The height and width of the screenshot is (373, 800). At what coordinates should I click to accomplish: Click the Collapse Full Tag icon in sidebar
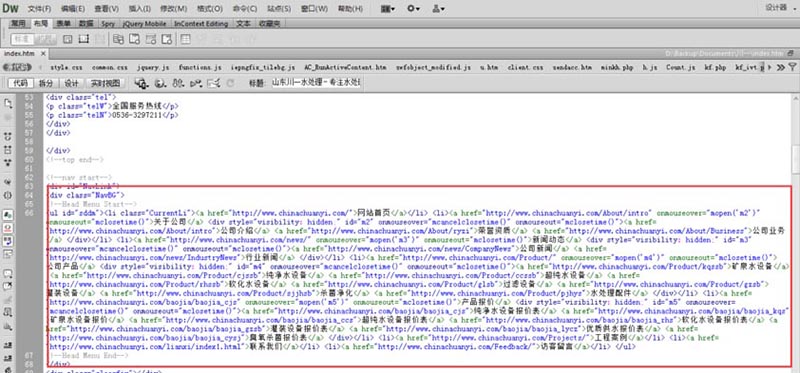[x=8, y=137]
